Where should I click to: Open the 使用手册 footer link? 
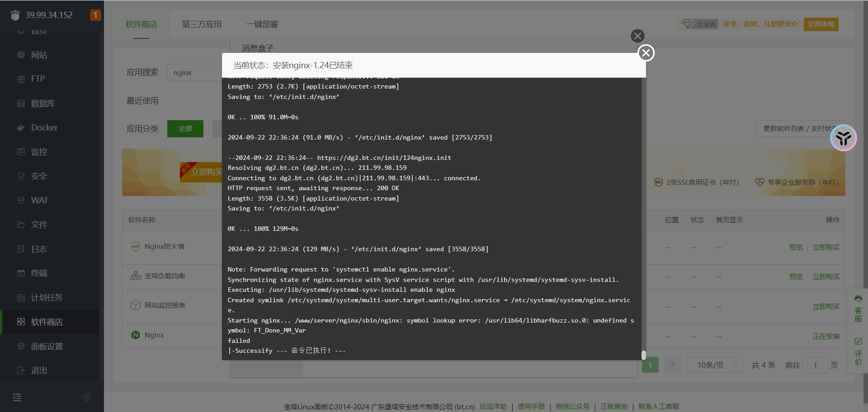531,407
